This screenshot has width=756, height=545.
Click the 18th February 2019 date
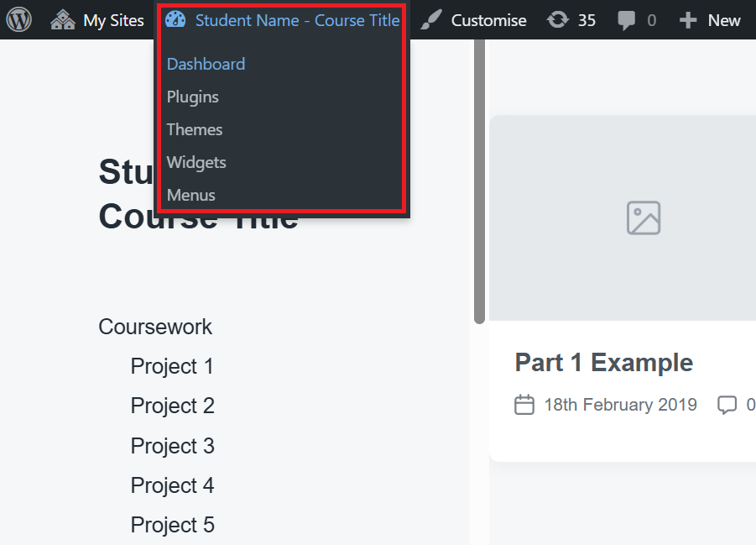pyautogui.click(x=621, y=405)
